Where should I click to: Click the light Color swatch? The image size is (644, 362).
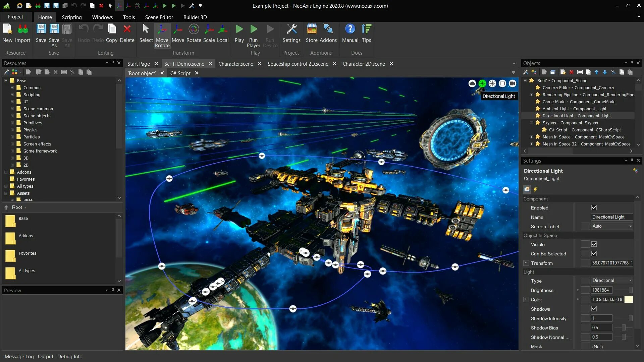coord(629,300)
